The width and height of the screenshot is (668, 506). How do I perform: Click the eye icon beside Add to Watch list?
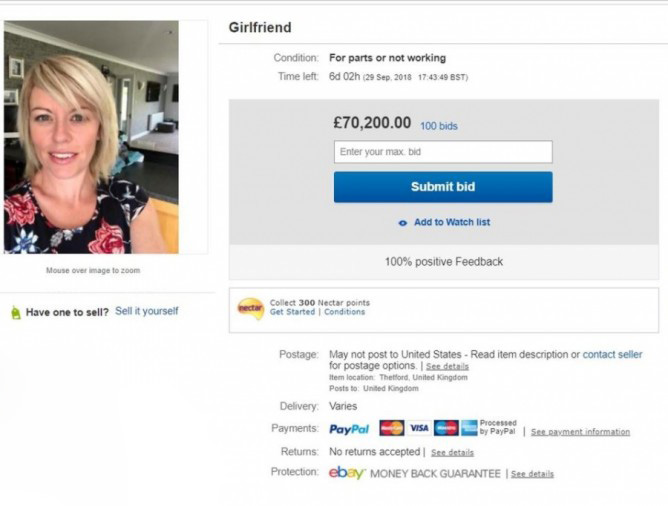click(x=403, y=223)
